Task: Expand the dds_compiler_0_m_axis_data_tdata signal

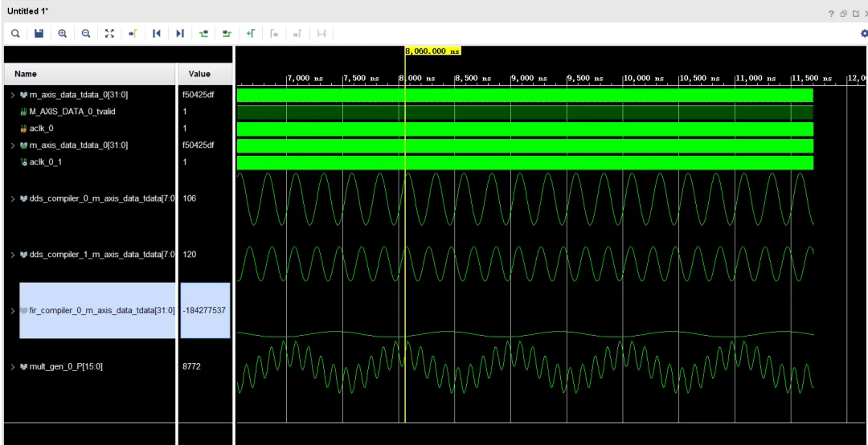Action: tap(13, 198)
